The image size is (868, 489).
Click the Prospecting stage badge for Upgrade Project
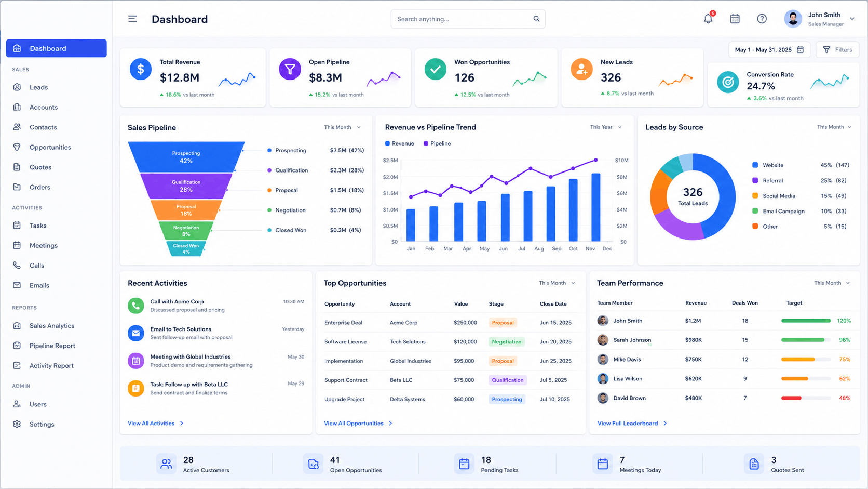pos(507,399)
